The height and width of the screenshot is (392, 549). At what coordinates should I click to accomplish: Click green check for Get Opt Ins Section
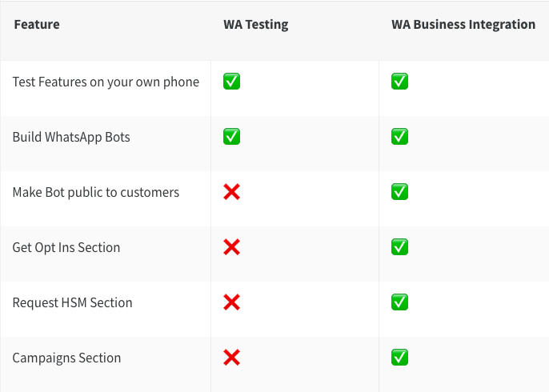click(399, 247)
